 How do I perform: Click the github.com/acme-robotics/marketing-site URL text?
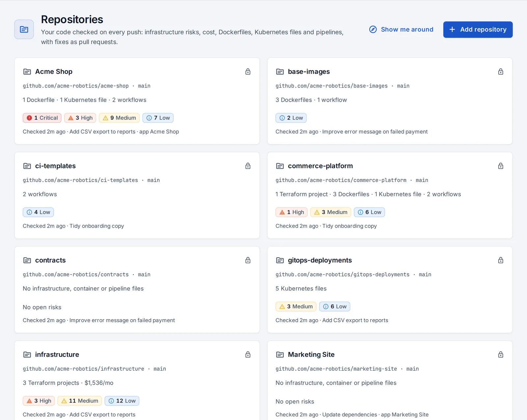(336, 369)
